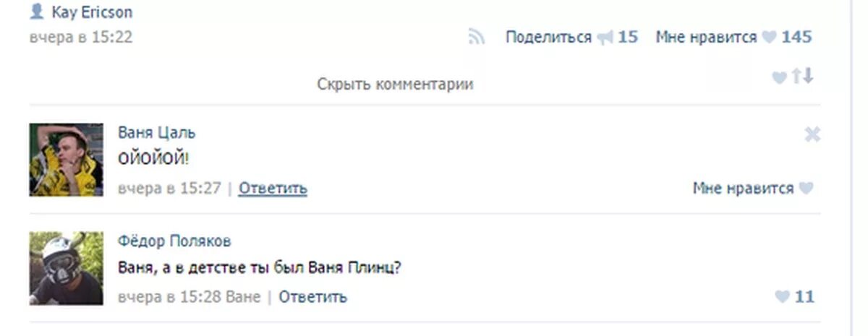Click the person icon beside Kay Ericson
This screenshot has height=336, width=868.
pos(37,12)
